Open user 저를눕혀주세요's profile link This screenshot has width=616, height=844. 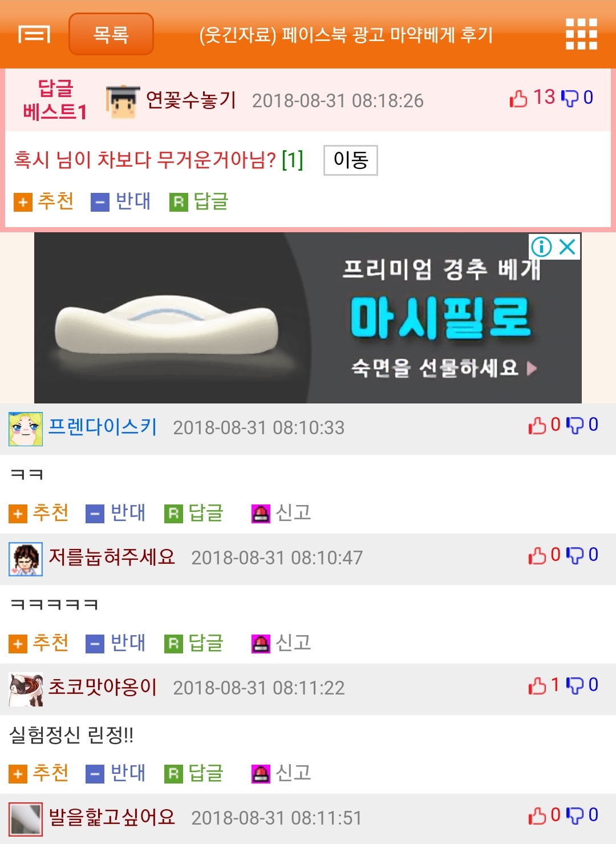pyautogui.click(x=112, y=557)
